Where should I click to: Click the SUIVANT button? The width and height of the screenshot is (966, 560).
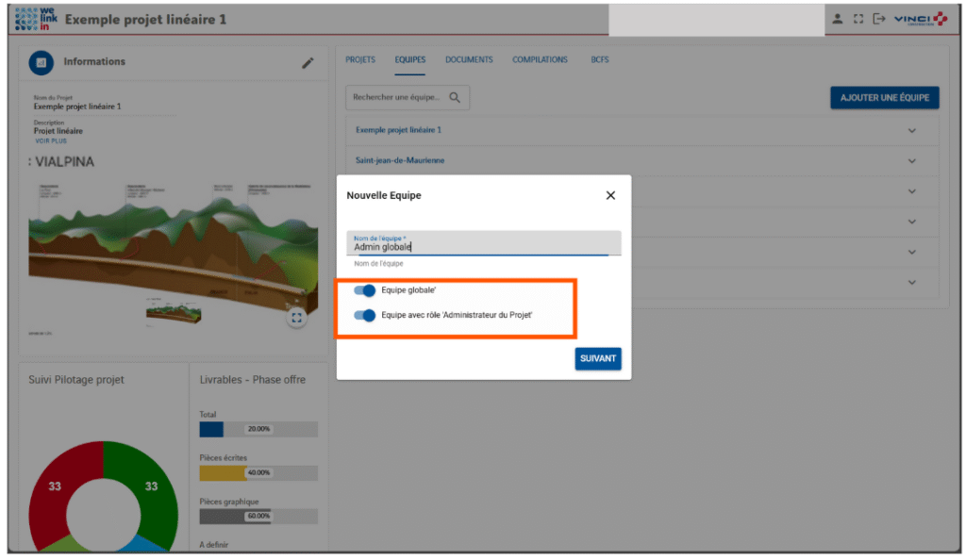pyautogui.click(x=598, y=359)
